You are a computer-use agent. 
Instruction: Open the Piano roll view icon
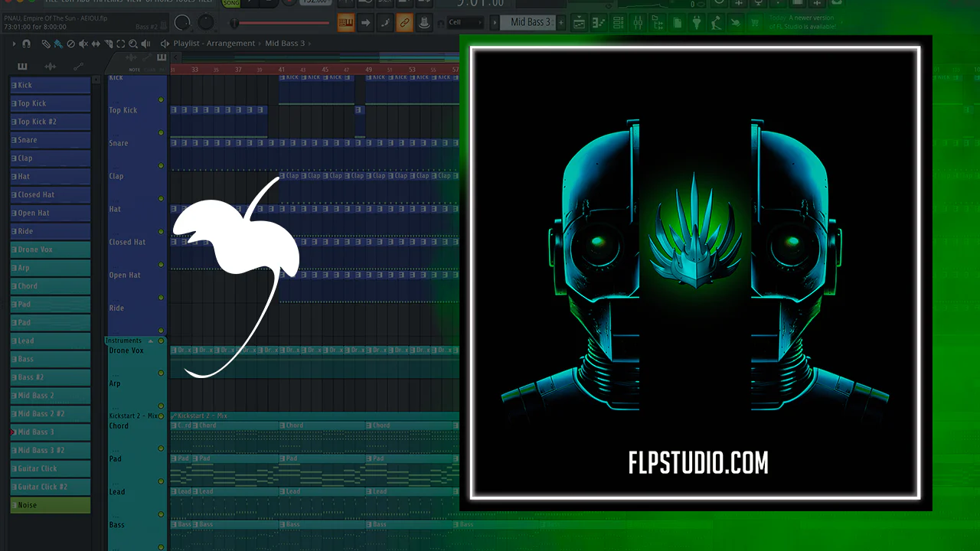point(599,23)
